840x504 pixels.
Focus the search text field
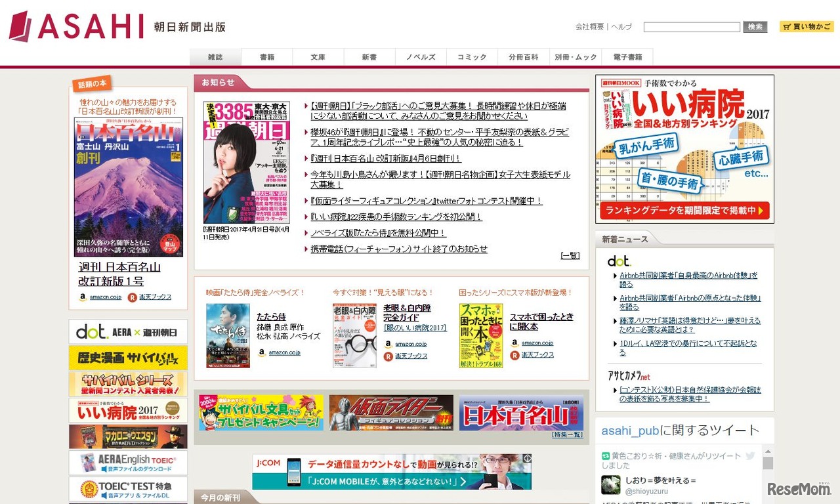click(692, 27)
